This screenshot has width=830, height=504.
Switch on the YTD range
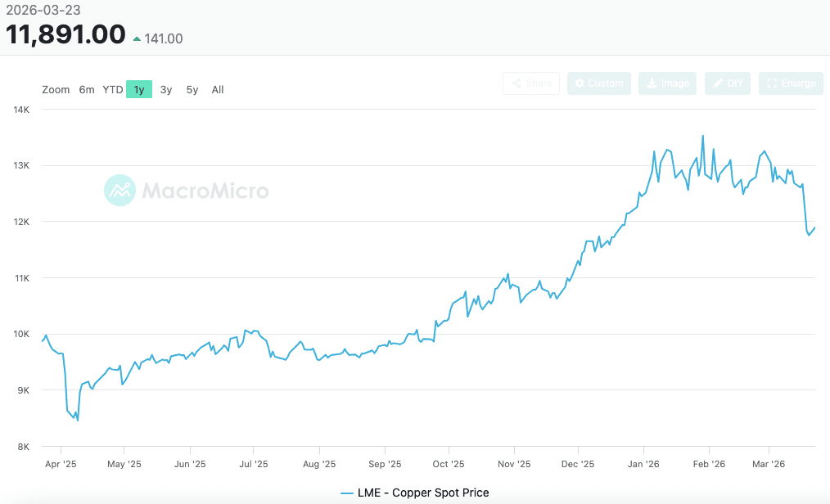pyautogui.click(x=112, y=90)
